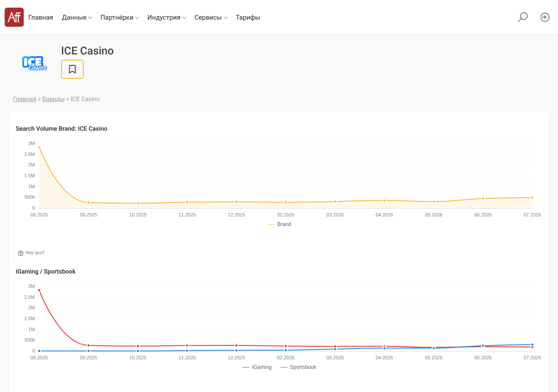Click the 12.2025 axis label in iGaming / Sportsbook chart
The image size is (558, 392).
click(237, 358)
